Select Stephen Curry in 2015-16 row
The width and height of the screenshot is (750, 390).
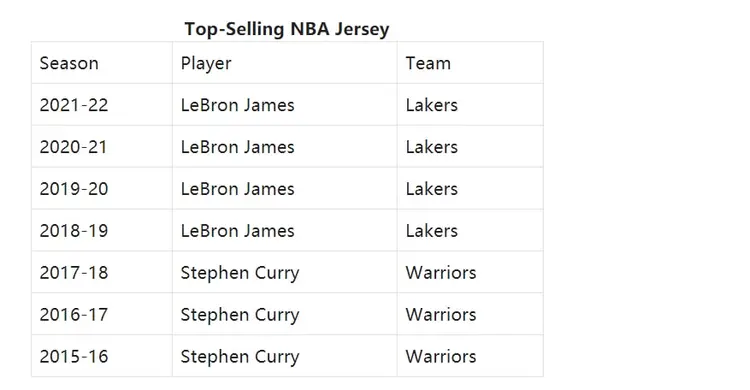[x=240, y=357]
